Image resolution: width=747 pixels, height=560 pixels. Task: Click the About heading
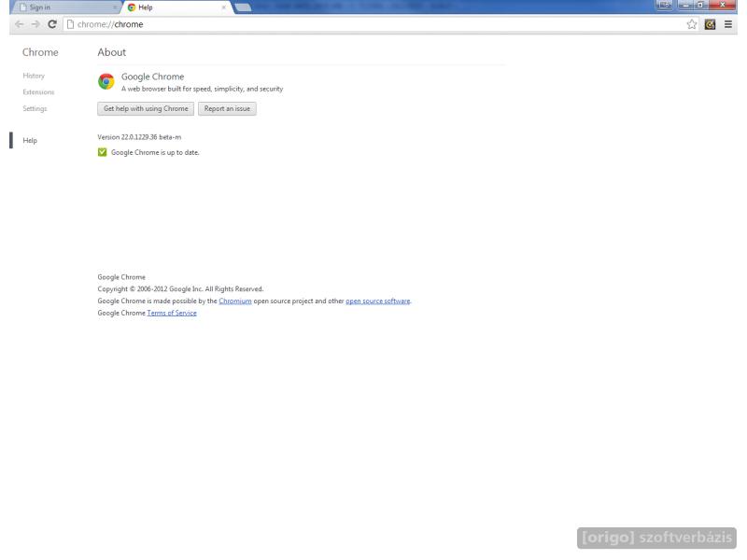[112, 52]
